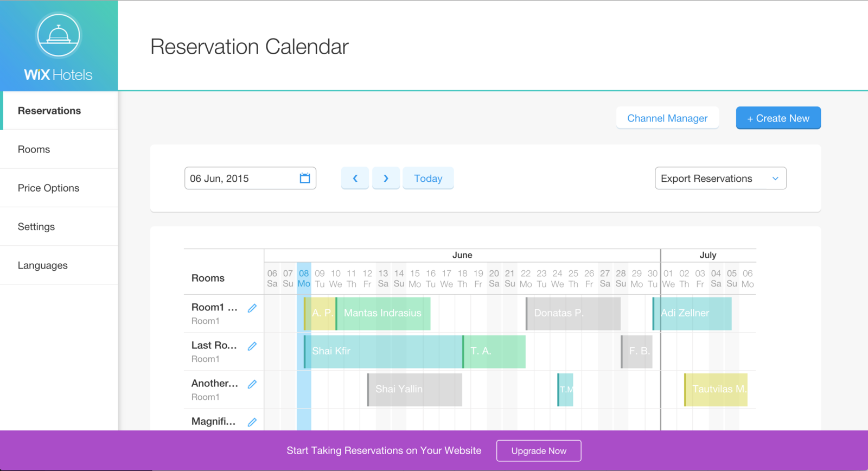Select the 28 Su date column header
The image size is (868, 471).
pyautogui.click(x=621, y=278)
